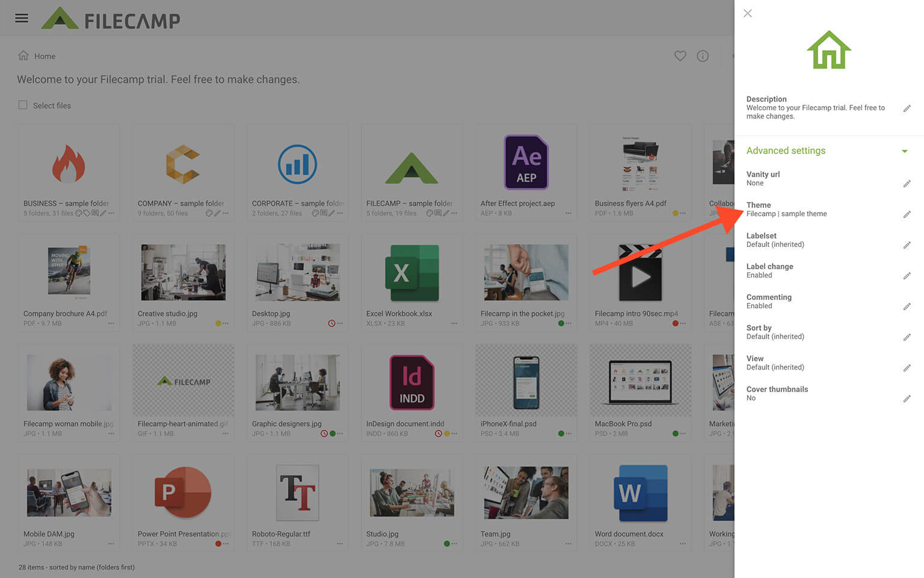Open the hamburger main menu

(22, 18)
